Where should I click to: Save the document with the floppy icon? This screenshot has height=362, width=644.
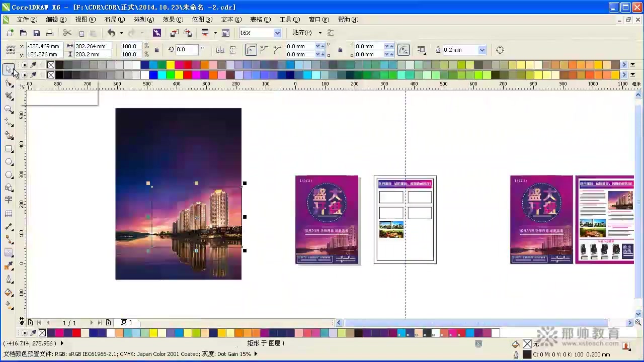pyautogui.click(x=36, y=33)
